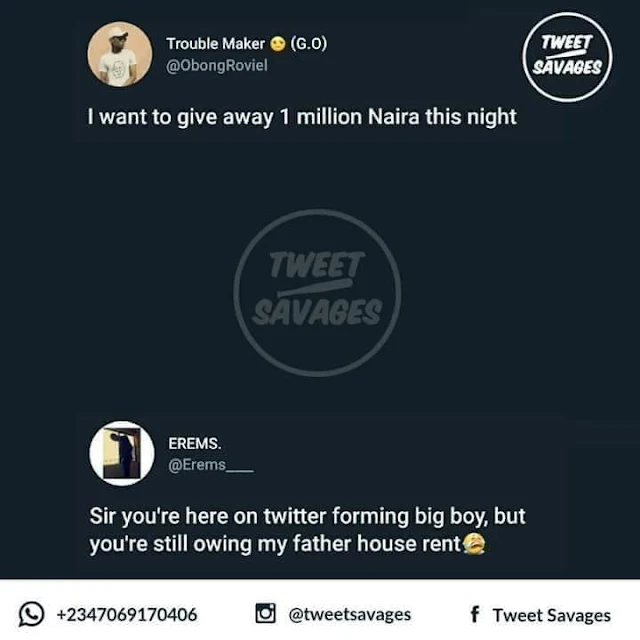640x640 pixels.
Task: Click the Facebook icon in footer
Action: click(x=475, y=614)
